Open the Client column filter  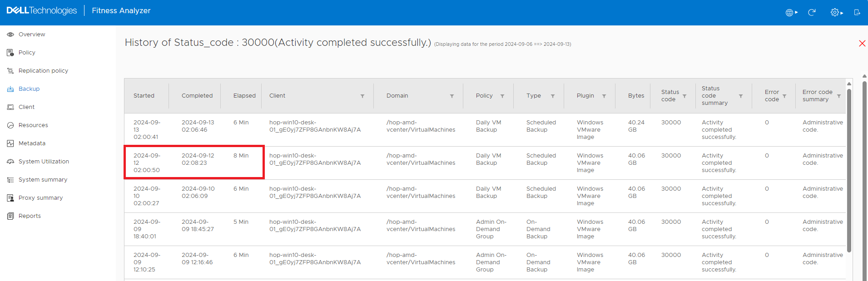point(362,96)
